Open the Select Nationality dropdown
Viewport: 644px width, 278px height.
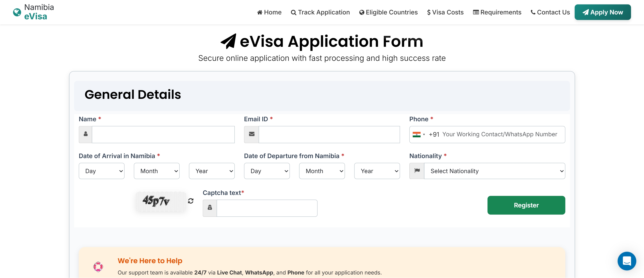pyautogui.click(x=495, y=171)
